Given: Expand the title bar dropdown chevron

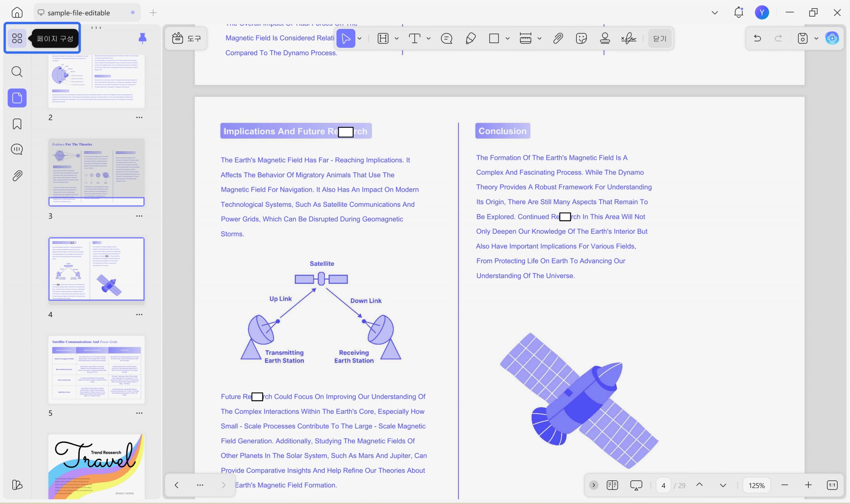Looking at the screenshot, I should click(715, 13).
